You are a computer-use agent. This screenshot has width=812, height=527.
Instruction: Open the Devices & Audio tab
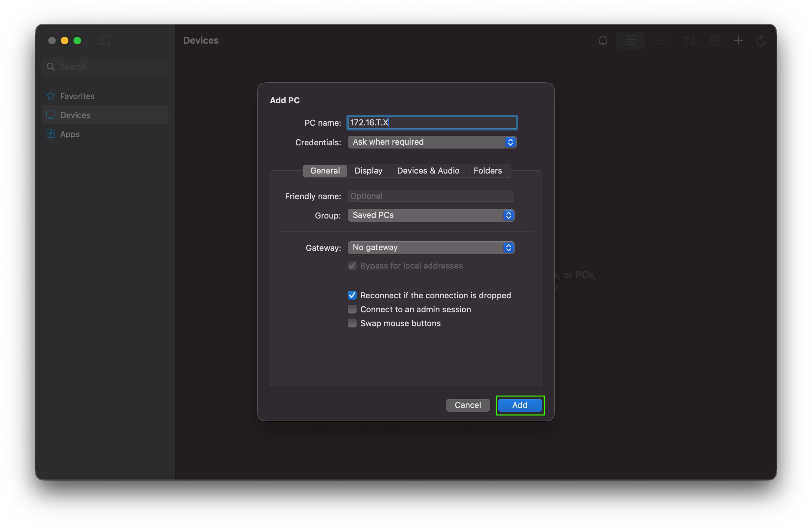coord(428,171)
